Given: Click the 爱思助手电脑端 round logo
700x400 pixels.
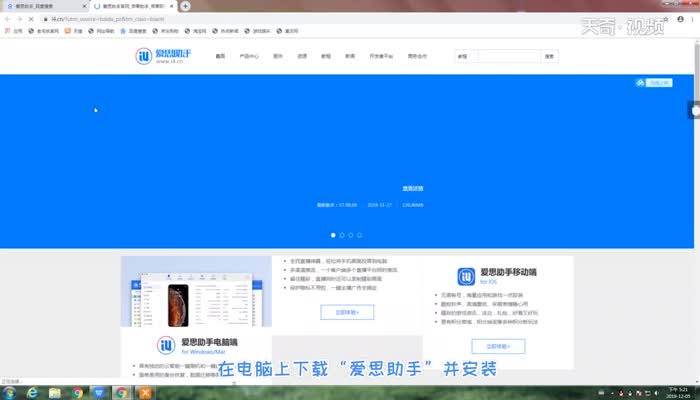Looking at the screenshot, I should click(x=166, y=345).
